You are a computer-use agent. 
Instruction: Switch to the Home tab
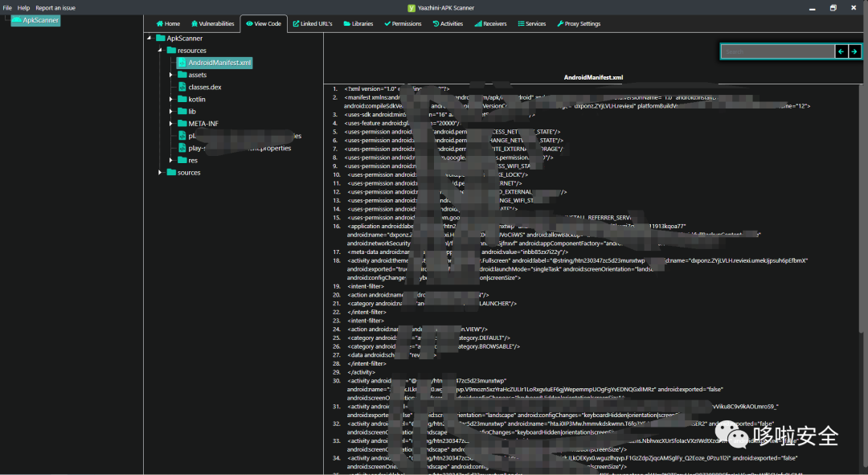click(x=168, y=24)
